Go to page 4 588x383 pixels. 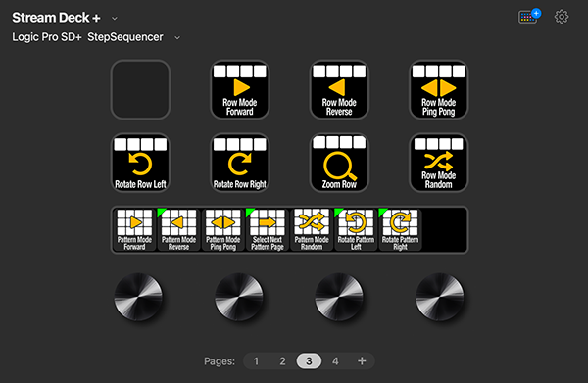point(335,361)
